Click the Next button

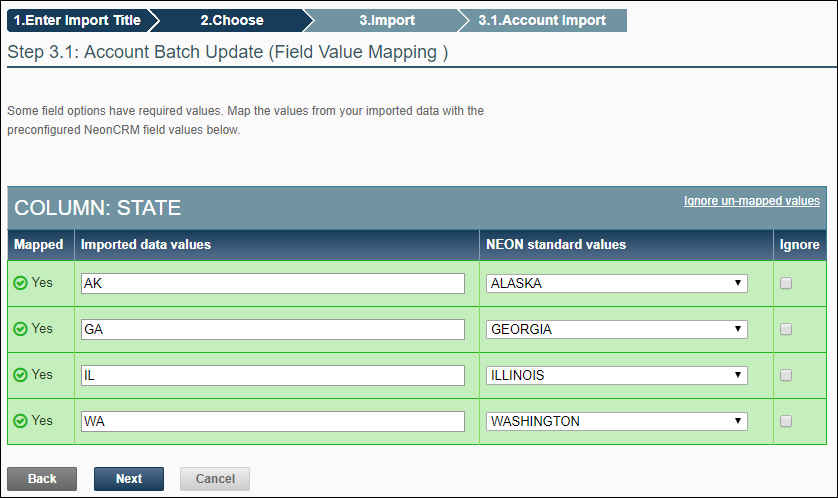click(129, 479)
